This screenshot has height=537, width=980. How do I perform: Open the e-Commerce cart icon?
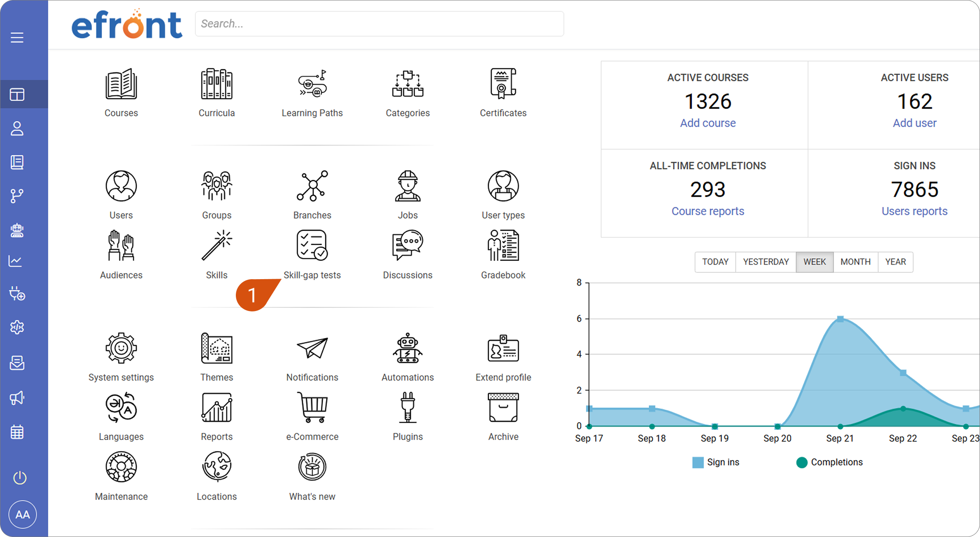tap(312, 407)
